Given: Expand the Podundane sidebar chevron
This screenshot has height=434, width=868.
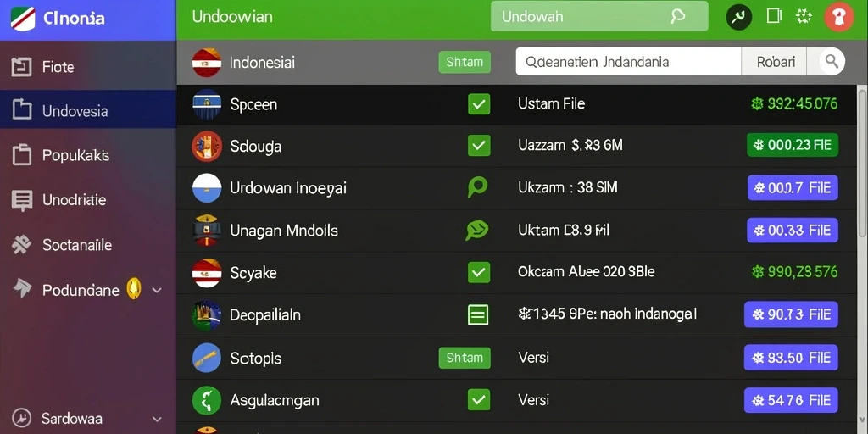Looking at the screenshot, I should [157, 290].
